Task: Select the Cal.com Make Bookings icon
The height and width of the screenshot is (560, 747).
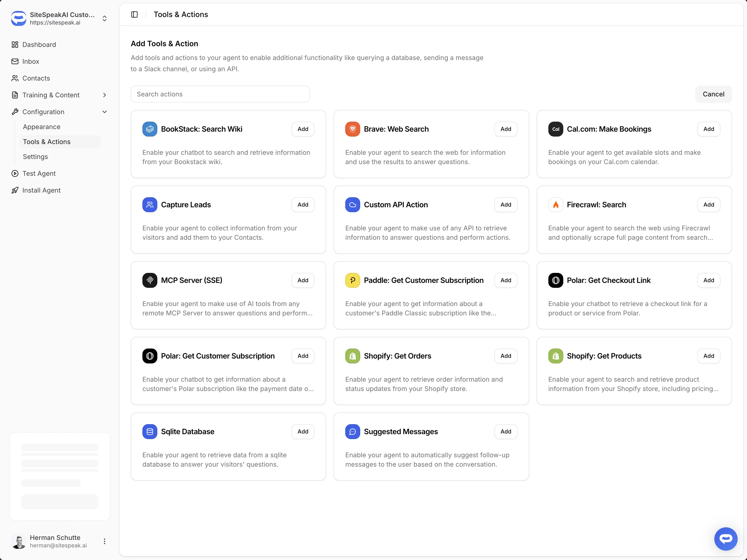Action: 556,129
